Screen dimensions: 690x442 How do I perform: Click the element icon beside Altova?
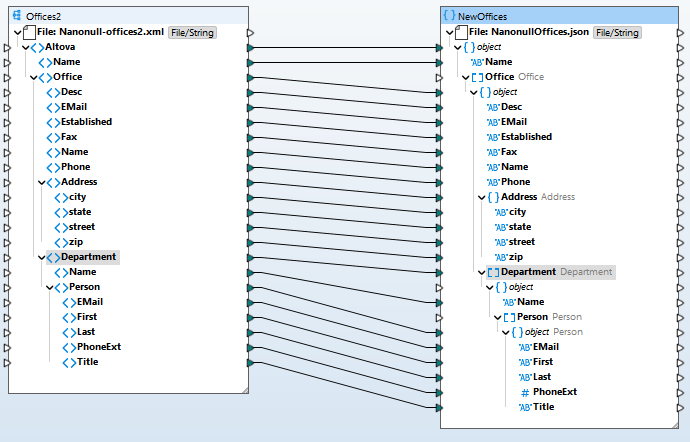(x=36, y=47)
